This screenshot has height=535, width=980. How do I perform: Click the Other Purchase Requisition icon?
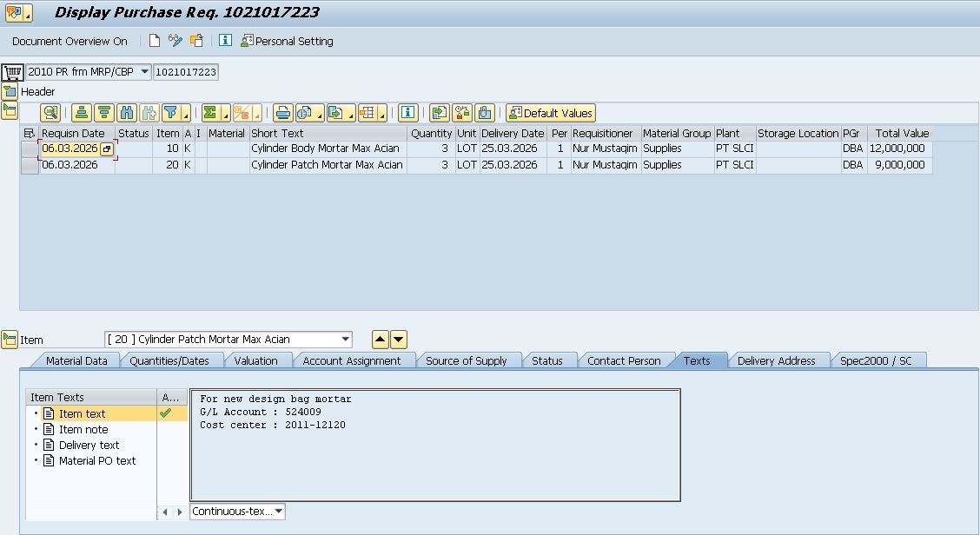coord(197,41)
